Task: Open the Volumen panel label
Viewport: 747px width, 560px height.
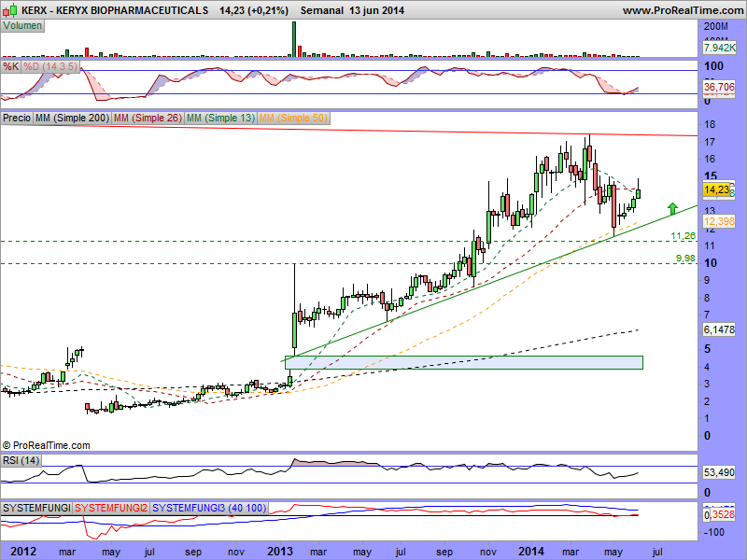Action: click(x=22, y=26)
